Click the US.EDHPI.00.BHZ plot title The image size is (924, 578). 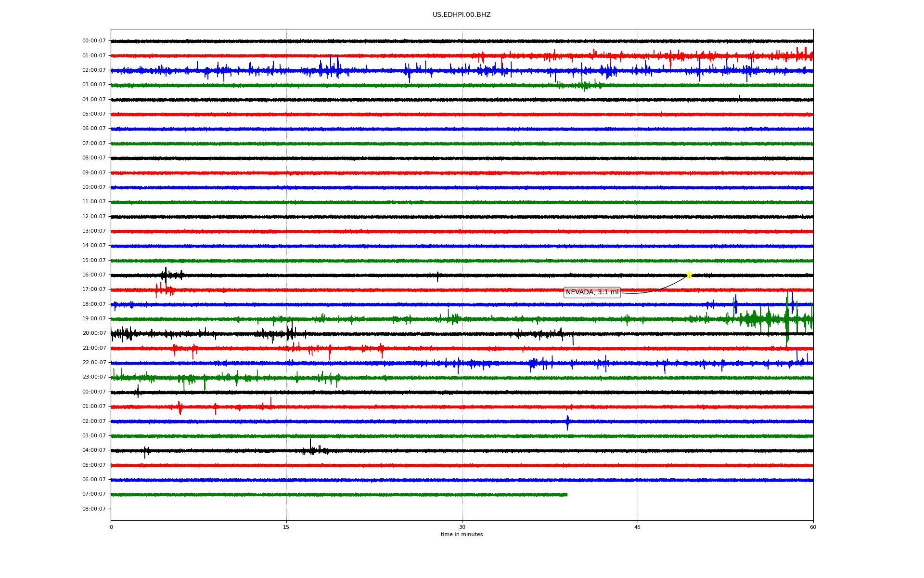(462, 15)
